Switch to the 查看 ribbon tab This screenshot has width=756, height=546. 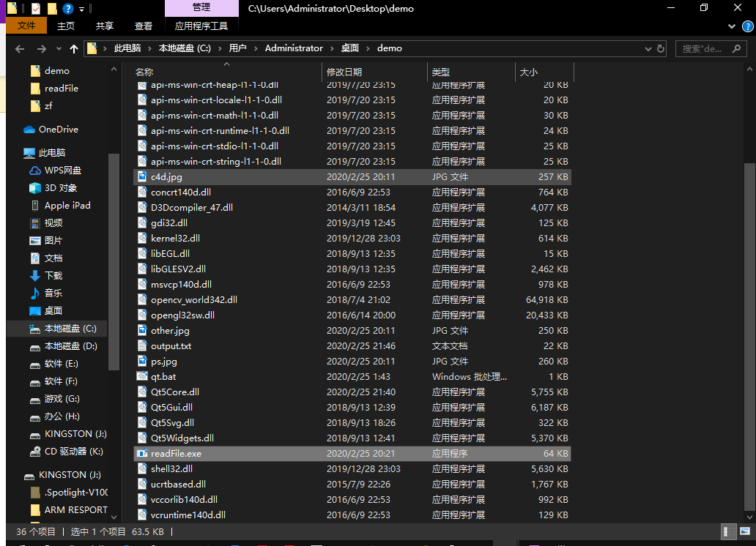pos(143,25)
